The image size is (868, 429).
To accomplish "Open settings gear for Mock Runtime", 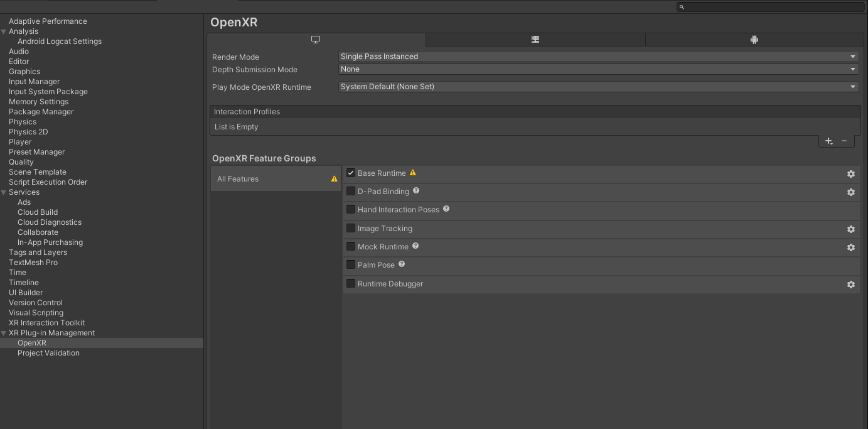I will point(851,247).
